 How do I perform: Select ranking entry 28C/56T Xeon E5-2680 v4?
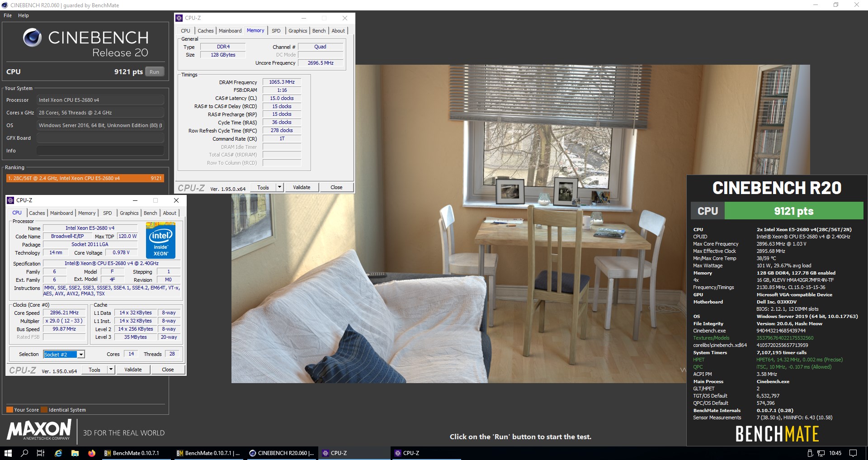click(85, 178)
